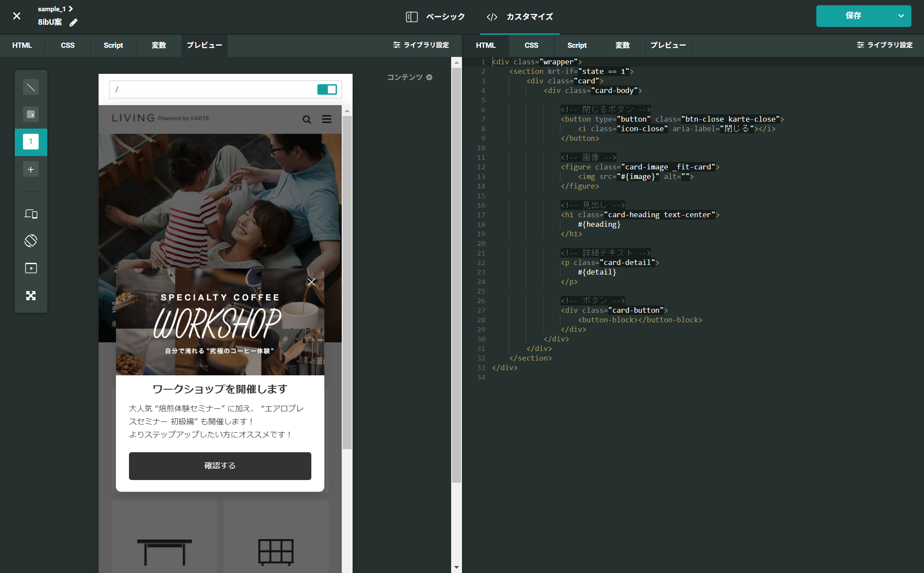Image resolution: width=924 pixels, height=573 pixels.
Task: Toggle the switch in preview URL bar
Action: click(327, 89)
